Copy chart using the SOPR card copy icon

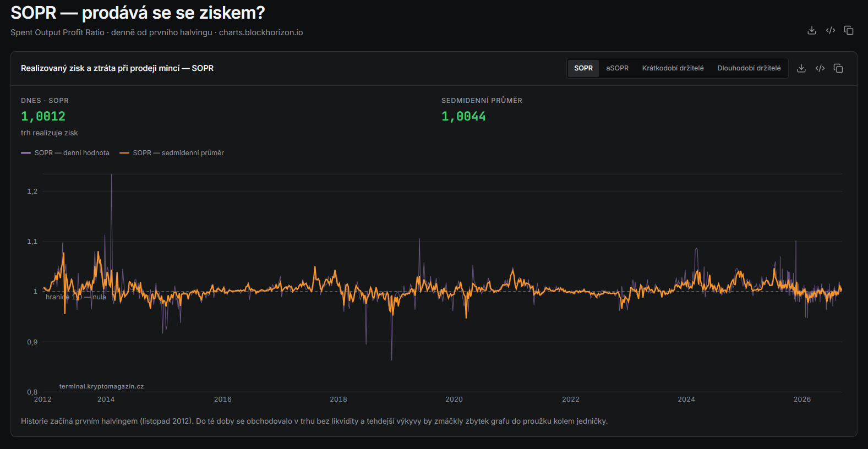tap(838, 68)
